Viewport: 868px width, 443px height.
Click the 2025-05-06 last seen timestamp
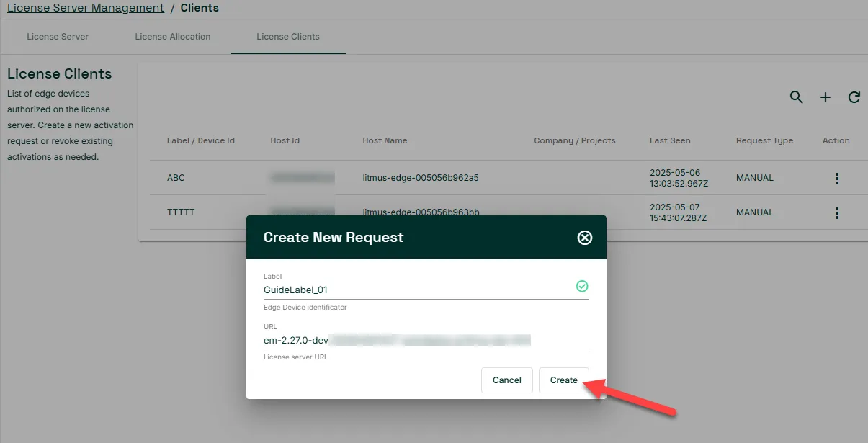coord(680,178)
